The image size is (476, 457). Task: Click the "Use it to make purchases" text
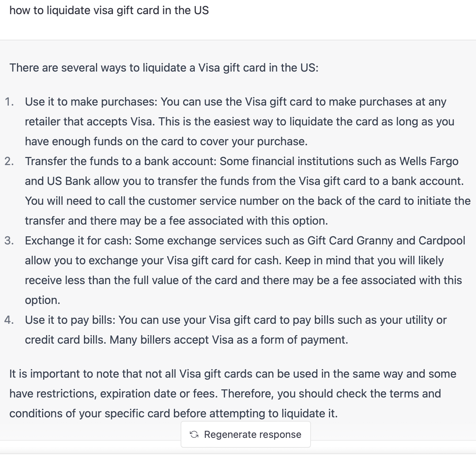(91, 102)
